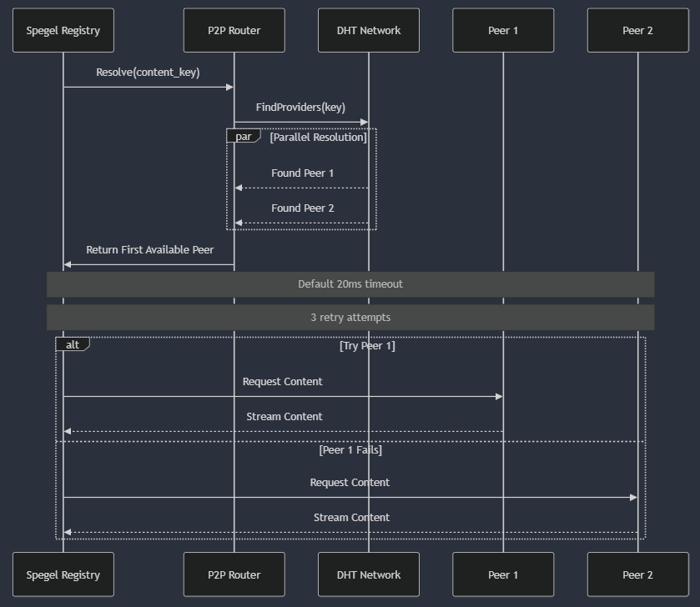This screenshot has width=700, height=607.
Task: Click Stream Content label in Try Peer 1 section
Action: (x=284, y=417)
